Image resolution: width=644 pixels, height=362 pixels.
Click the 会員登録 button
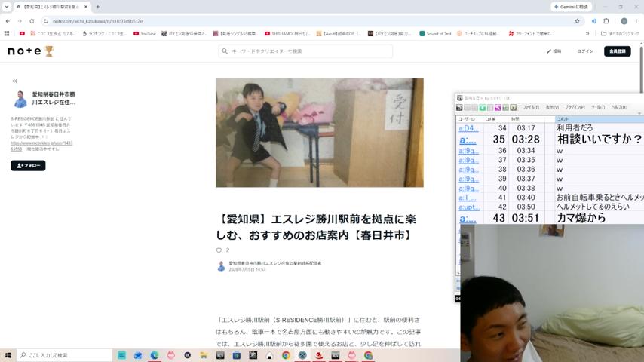pyautogui.click(x=618, y=51)
